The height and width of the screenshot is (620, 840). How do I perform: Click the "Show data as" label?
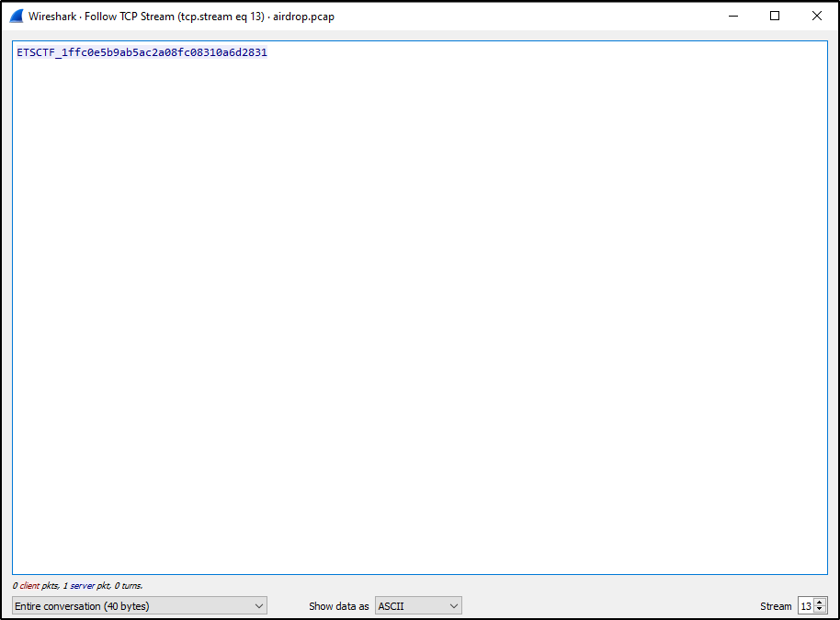tap(339, 606)
